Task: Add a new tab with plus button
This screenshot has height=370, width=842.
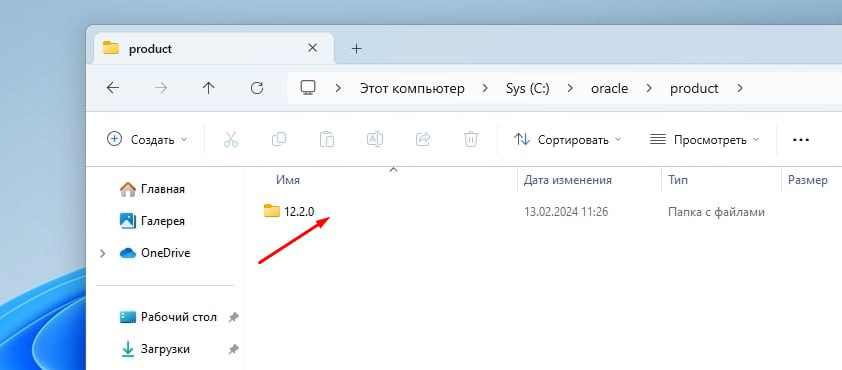Action: pos(357,49)
